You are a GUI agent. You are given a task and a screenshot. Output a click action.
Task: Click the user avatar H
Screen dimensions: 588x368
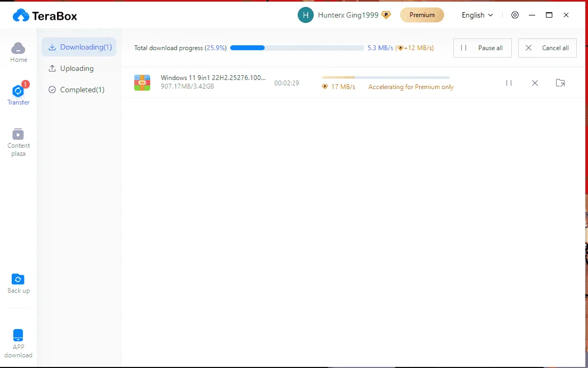(x=306, y=15)
